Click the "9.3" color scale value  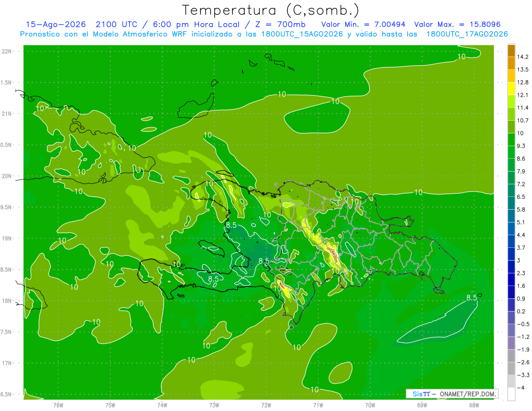pos(521,146)
